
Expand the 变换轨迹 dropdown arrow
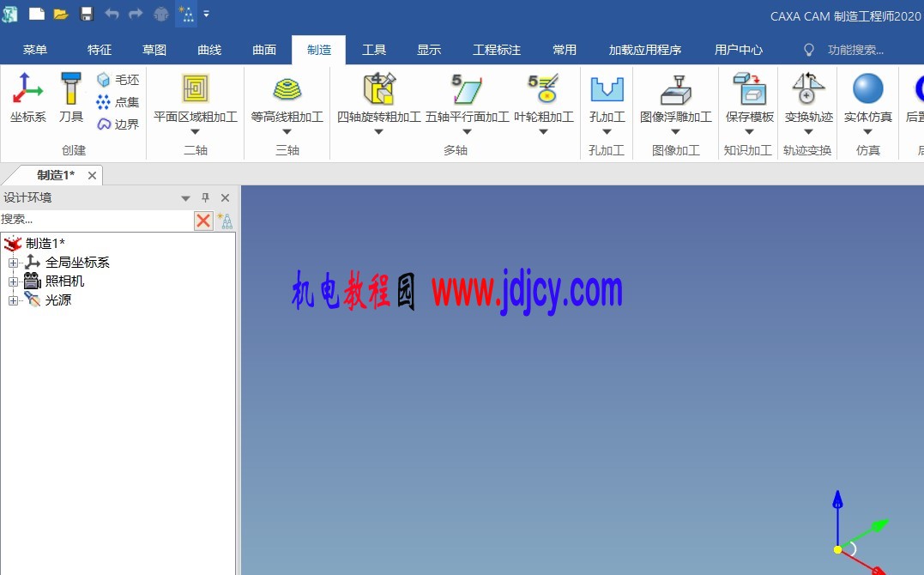tap(808, 131)
